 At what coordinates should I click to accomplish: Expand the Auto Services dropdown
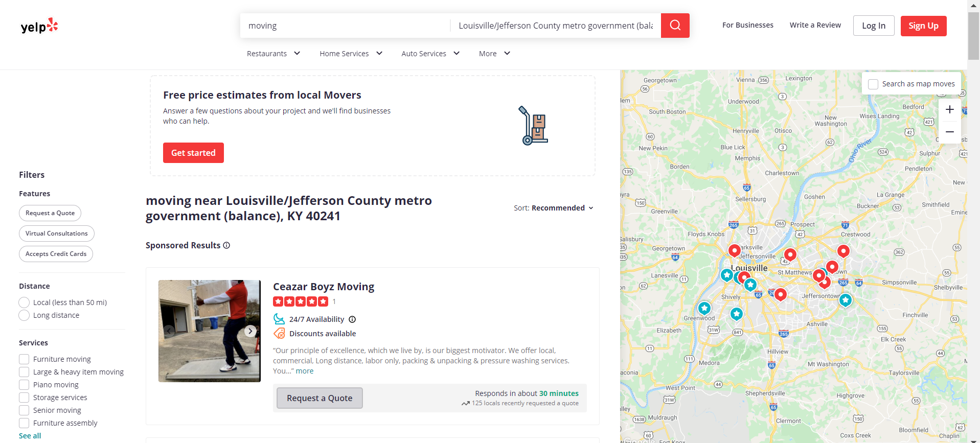pyautogui.click(x=430, y=54)
